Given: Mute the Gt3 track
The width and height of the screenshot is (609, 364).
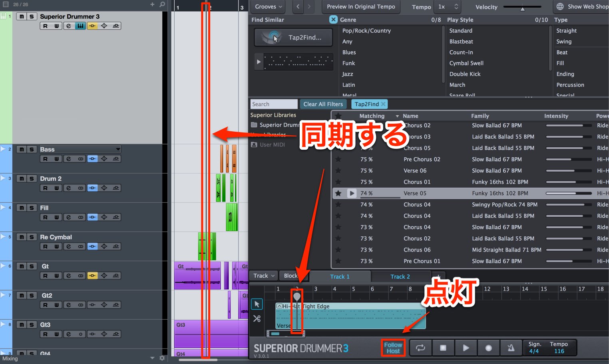Looking at the screenshot, I should click(22, 324).
